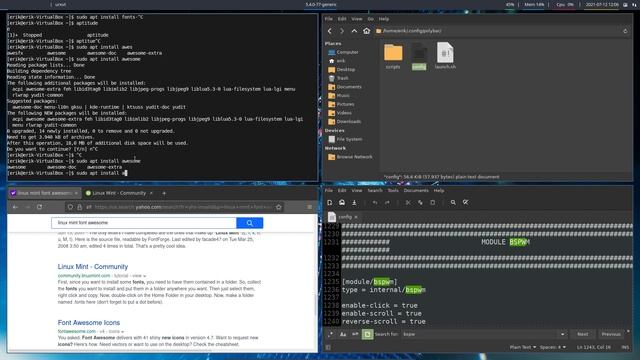Open the File menu in the file manager
Screen dimensions: 640x360
(329, 19)
